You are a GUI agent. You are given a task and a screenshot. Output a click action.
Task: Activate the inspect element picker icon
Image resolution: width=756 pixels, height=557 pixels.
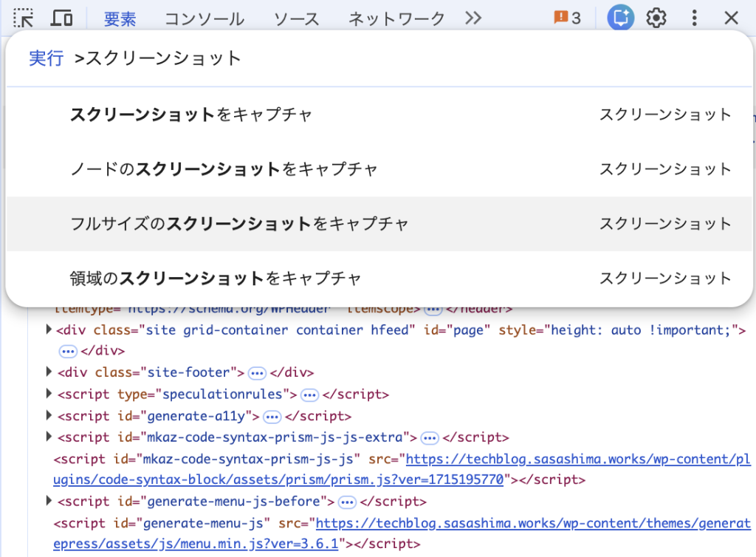tap(23, 18)
